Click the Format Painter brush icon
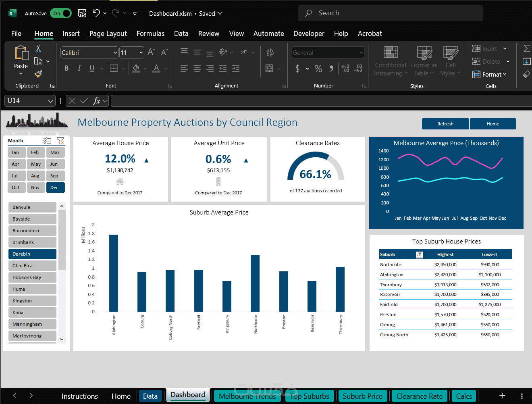 pyautogui.click(x=38, y=74)
